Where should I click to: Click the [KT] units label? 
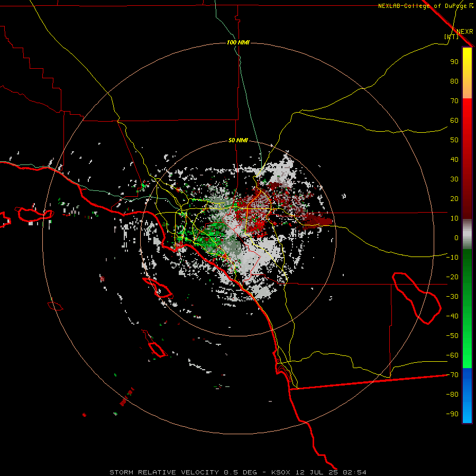point(452,36)
